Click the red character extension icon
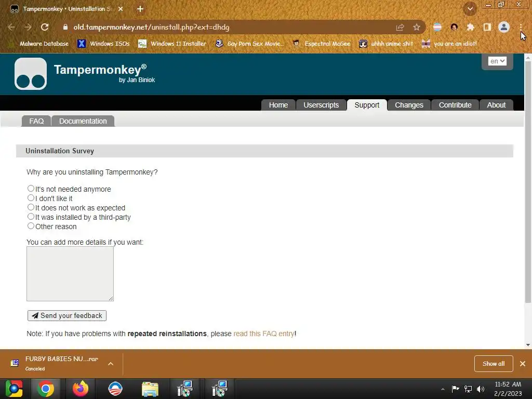 click(454, 27)
